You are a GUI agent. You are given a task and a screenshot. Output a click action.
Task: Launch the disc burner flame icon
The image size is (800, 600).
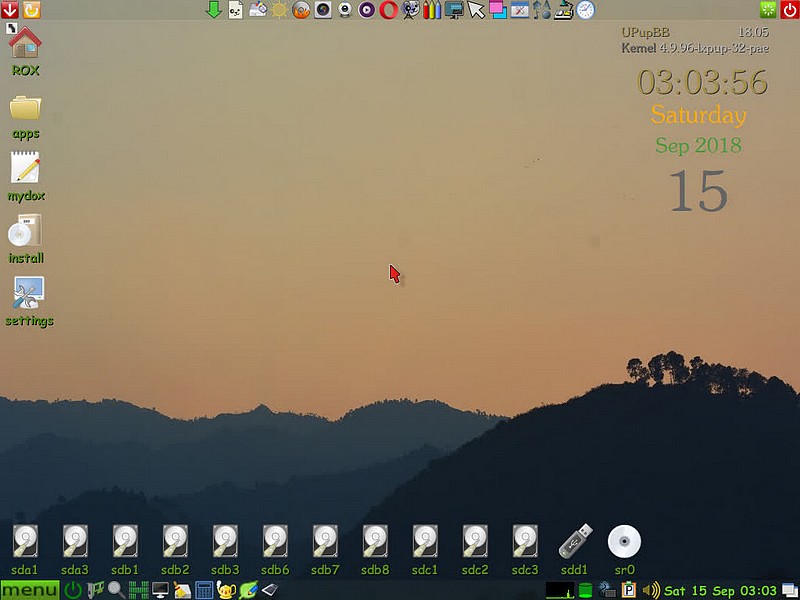(x=301, y=10)
